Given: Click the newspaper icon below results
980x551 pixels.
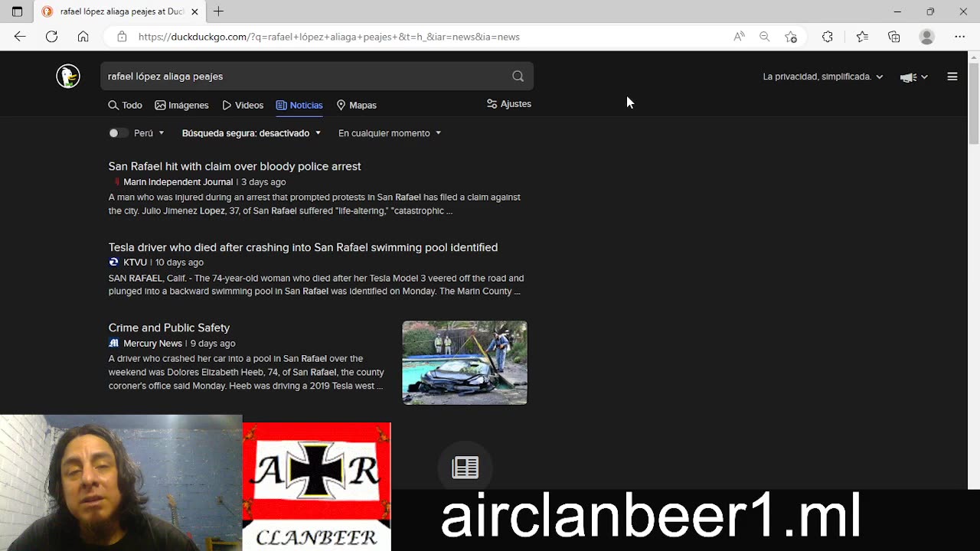Looking at the screenshot, I should click(465, 468).
